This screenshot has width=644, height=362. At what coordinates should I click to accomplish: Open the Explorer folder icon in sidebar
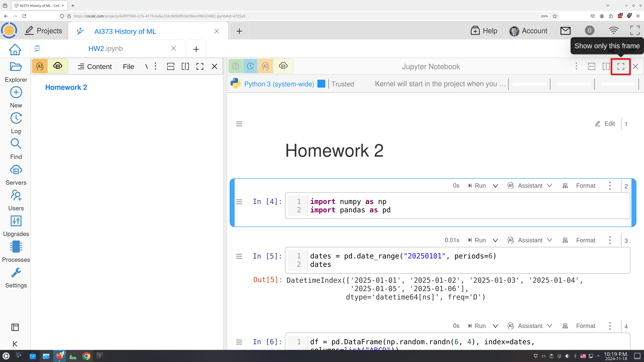(x=16, y=67)
